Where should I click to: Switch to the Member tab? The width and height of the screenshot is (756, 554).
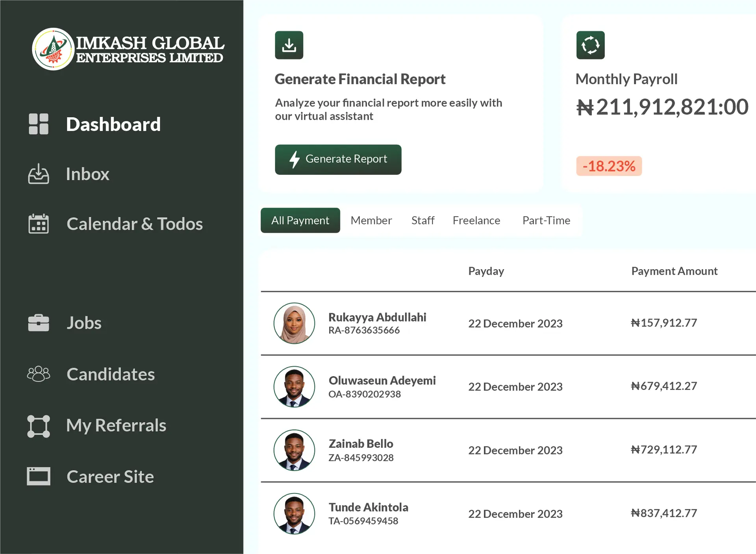tap(371, 220)
